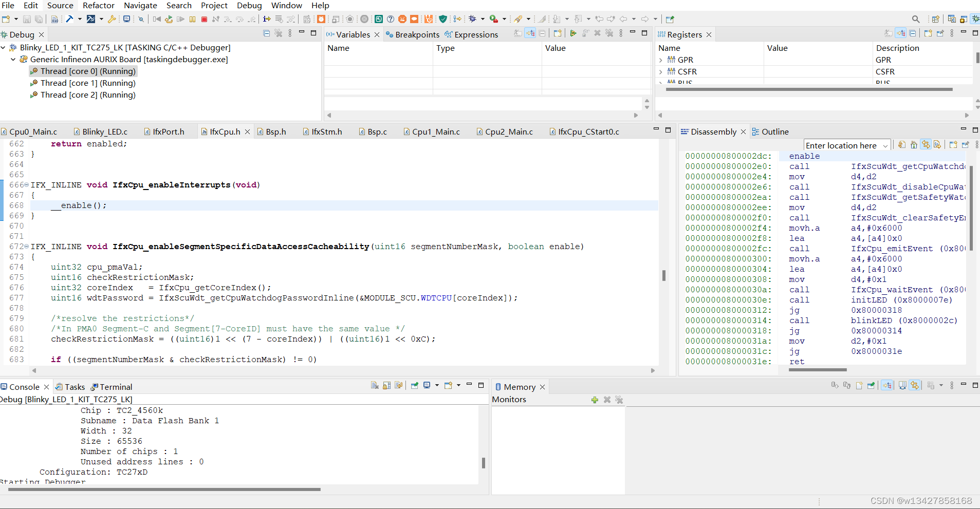The image size is (980, 509).
Task: Switch to the Expressions tab
Action: [x=471, y=34]
